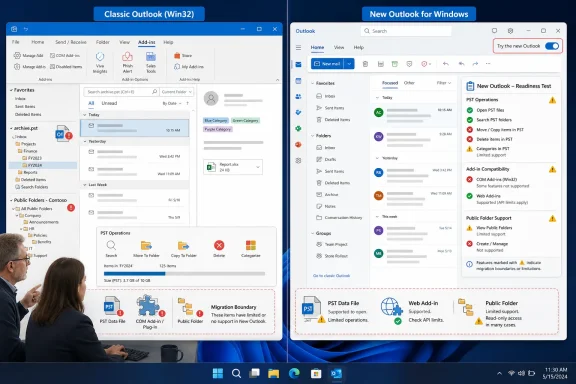This screenshot has width=576, height=384.
Task: Open the Current Folder search scope dropdown
Action: (177, 91)
